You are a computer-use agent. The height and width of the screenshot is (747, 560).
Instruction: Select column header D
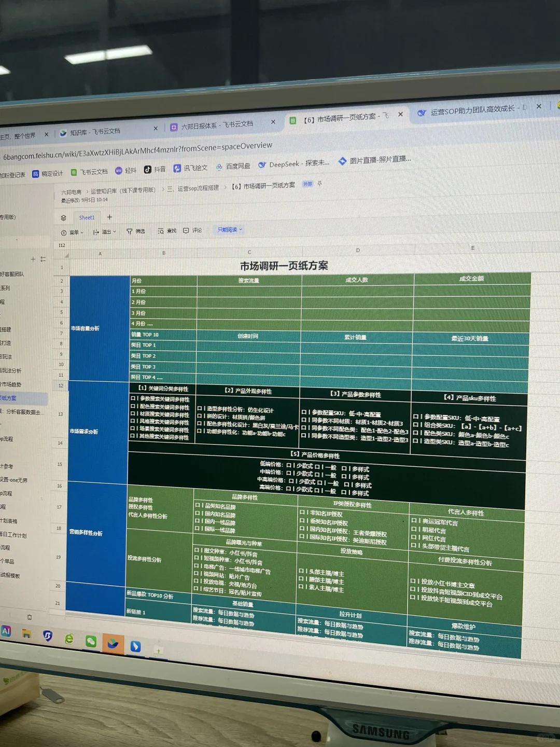tap(358, 250)
